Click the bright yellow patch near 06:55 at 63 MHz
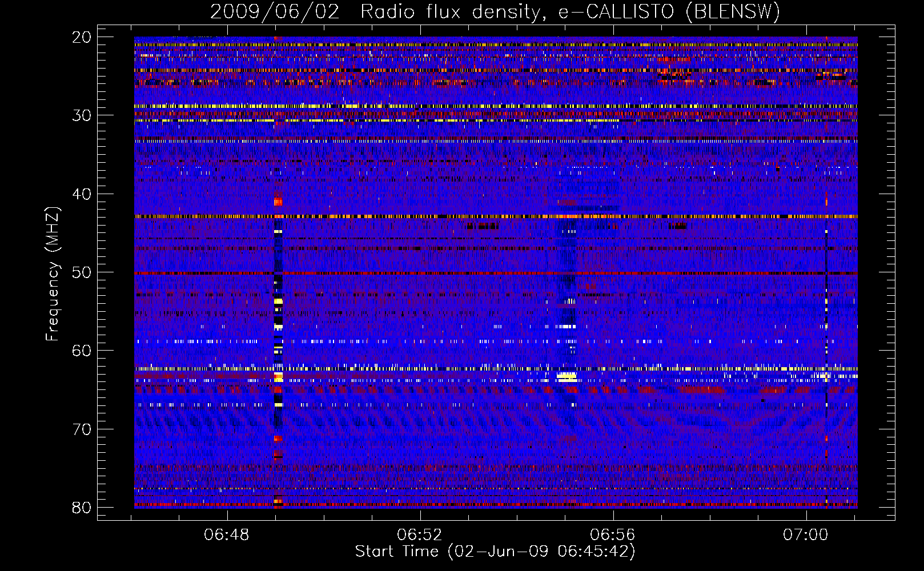The image size is (924, 571). pyautogui.click(x=567, y=377)
